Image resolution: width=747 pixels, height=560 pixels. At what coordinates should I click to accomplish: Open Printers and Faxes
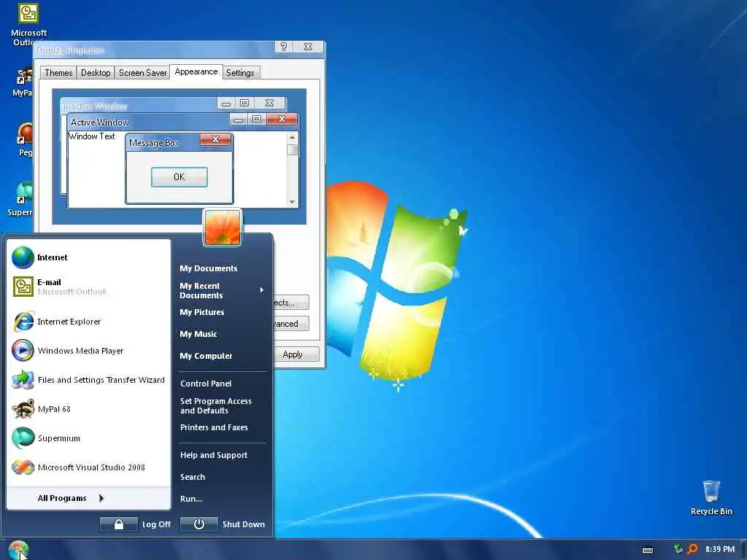214,427
